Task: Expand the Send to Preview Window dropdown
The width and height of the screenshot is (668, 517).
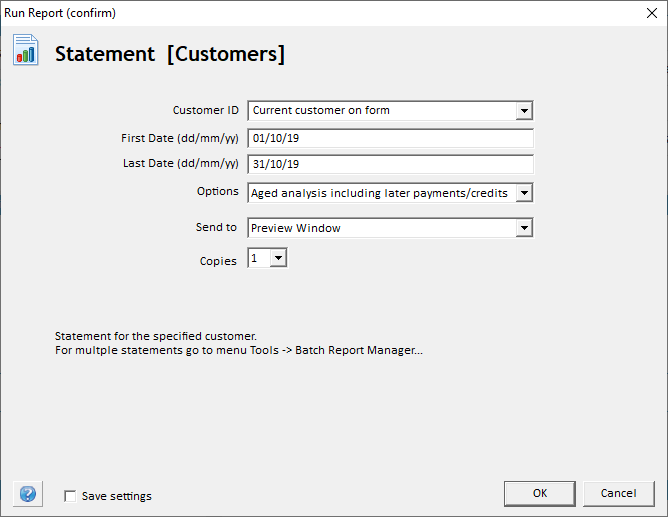Action: click(x=524, y=228)
